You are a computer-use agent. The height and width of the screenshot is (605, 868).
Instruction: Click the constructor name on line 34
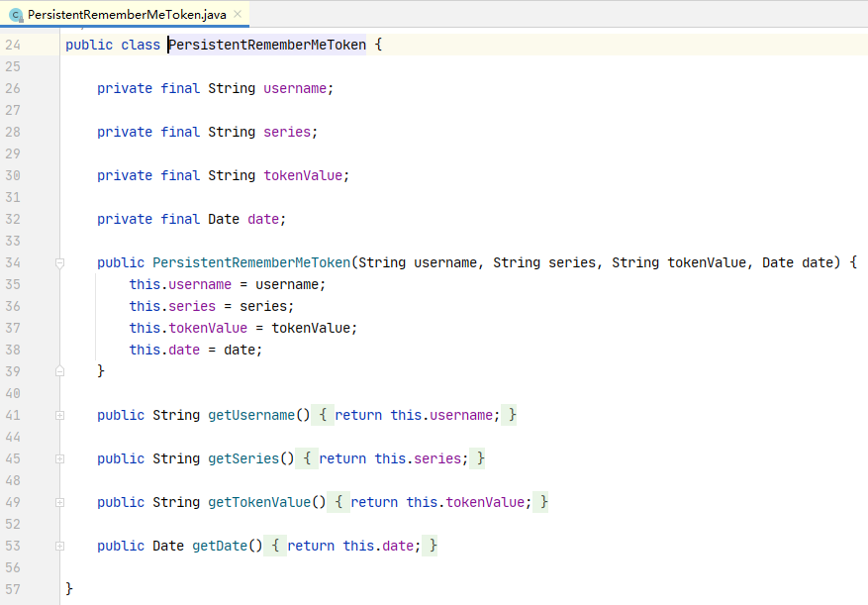point(251,262)
